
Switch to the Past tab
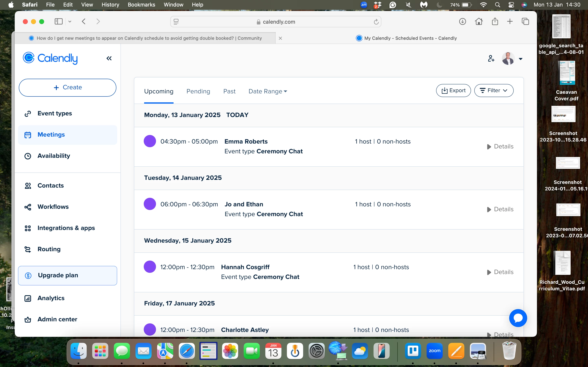point(229,91)
